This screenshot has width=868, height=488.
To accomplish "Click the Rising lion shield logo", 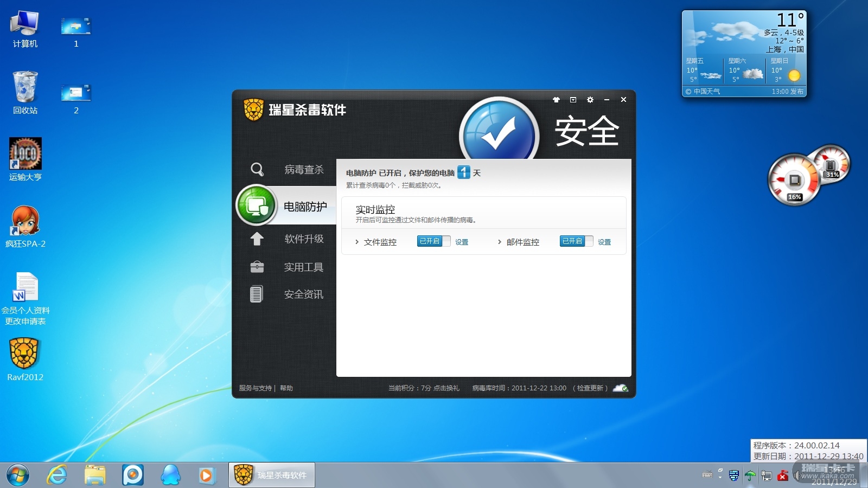I will [253, 110].
